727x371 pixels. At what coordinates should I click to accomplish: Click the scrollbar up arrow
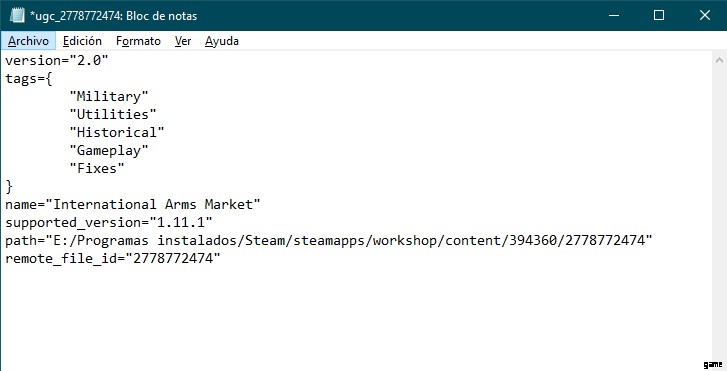(719, 60)
